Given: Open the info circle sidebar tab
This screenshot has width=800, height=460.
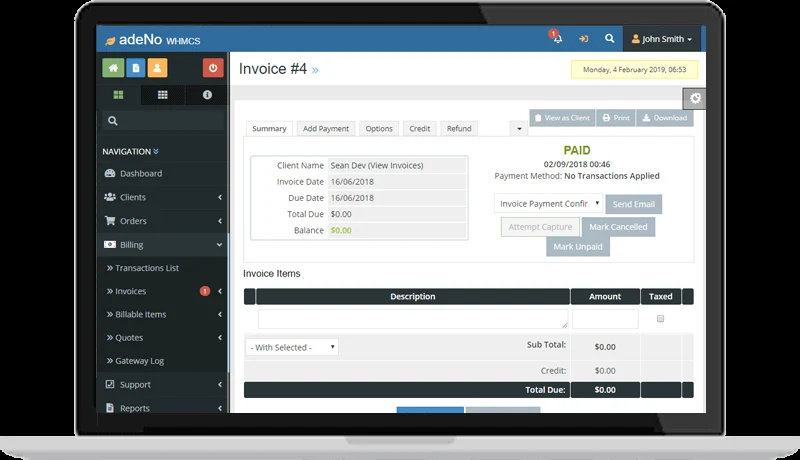Looking at the screenshot, I should pyautogui.click(x=207, y=94).
